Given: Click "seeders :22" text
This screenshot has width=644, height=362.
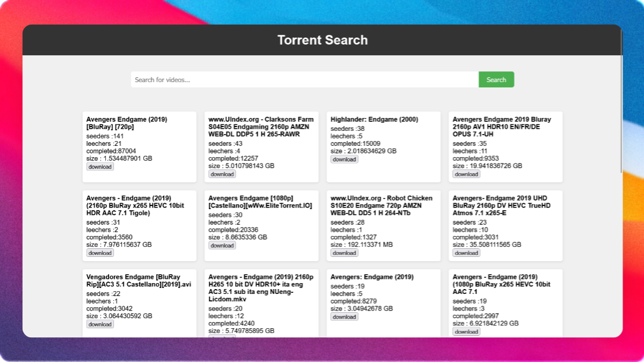Looking at the screenshot, I should [103, 294].
